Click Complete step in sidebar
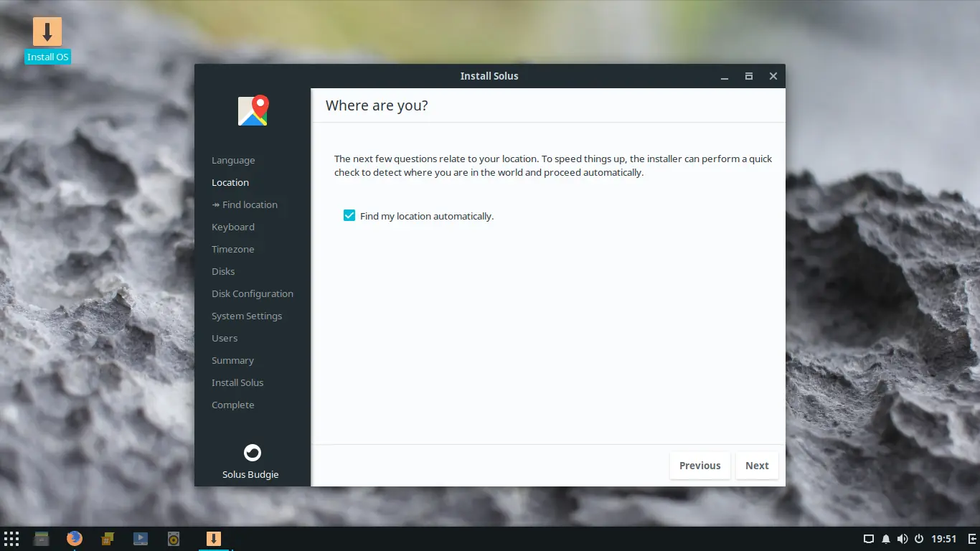The image size is (980, 551). pyautogui.click(x=233, y=405)
